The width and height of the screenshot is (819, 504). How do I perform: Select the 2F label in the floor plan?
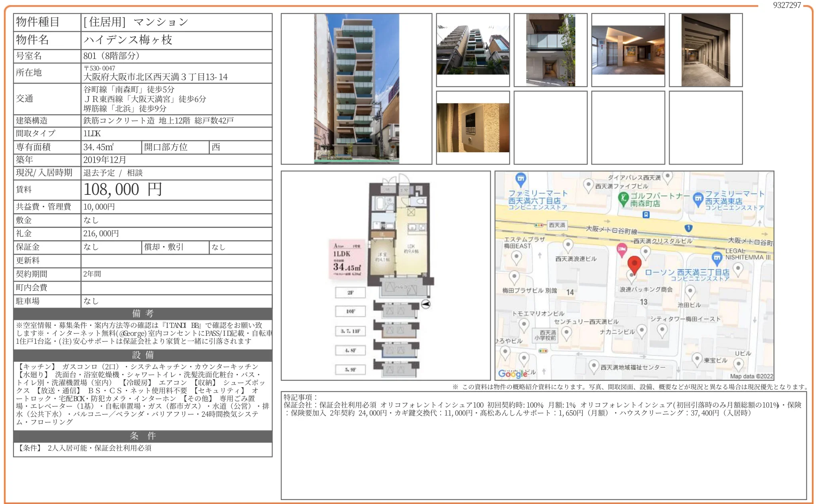point(350,292)
